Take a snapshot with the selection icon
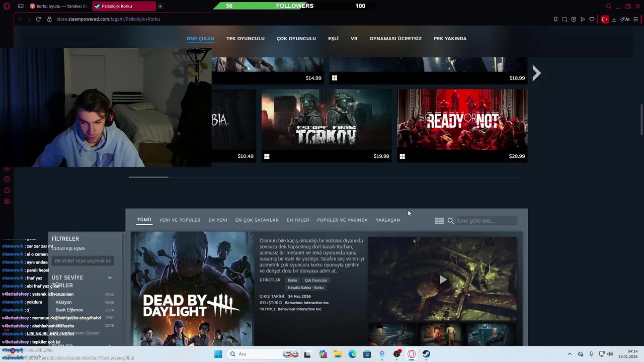 [565, 19]
